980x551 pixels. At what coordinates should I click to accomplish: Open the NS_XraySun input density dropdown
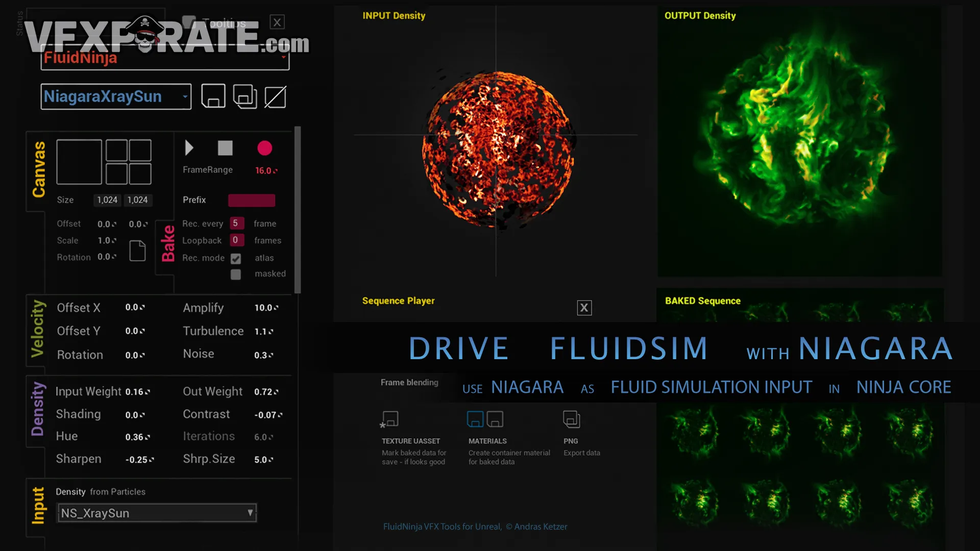tap(157, 513)
